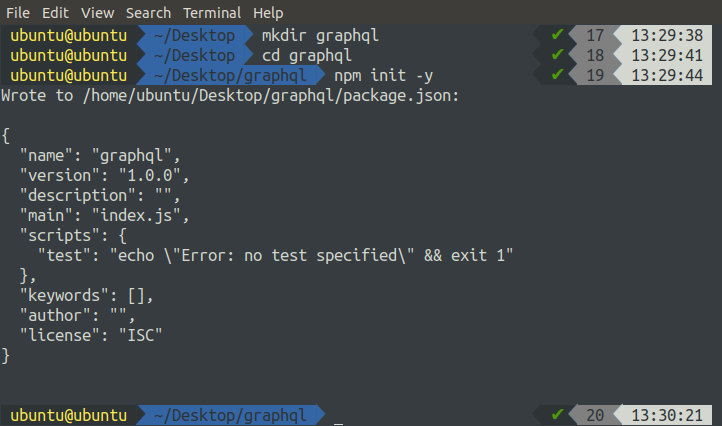Click the green checkmark beside command 18
The height and width of the screenshot is (426, 722).
[557, 55]
